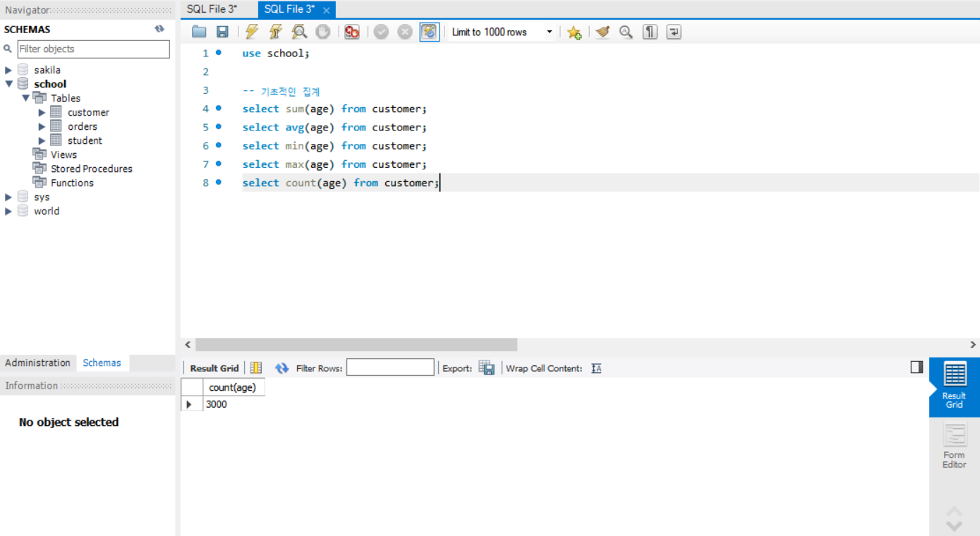
Task: Toggle the stop-on-error red icon
Action: point(352,32)
